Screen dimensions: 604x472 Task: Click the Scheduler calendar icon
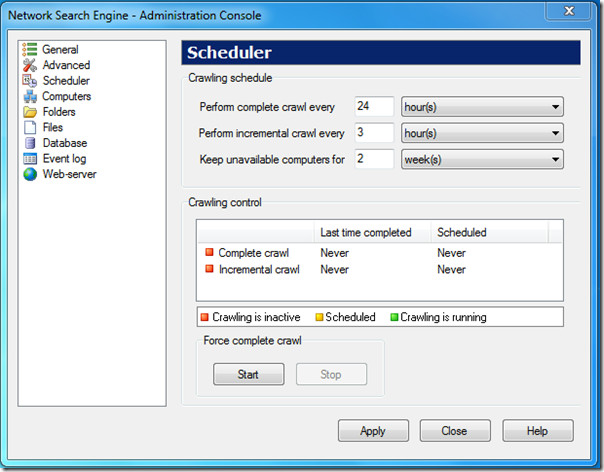pyautogui.click(x=30, y=81)
